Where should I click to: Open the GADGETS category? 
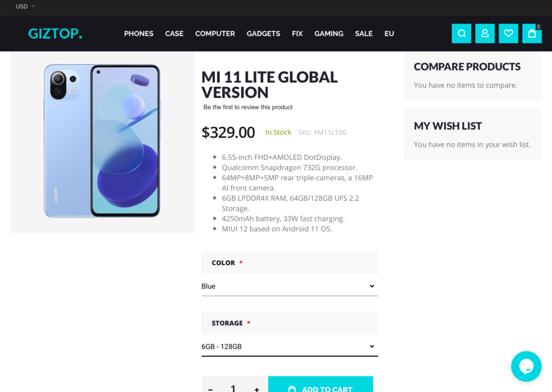(263, 33)
